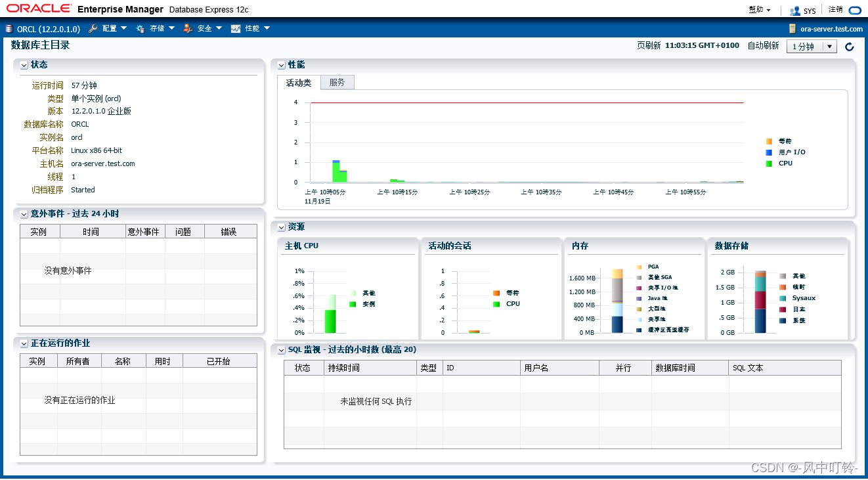Click the wrench icon beside 配置
Screen dimensions: 868x480
tap(93, 29)
